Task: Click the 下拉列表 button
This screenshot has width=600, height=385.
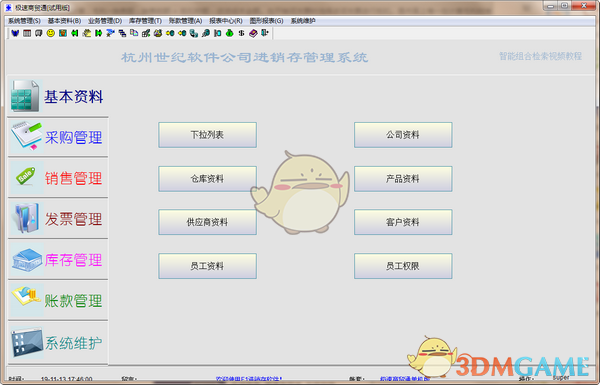Action: (207, 135)
